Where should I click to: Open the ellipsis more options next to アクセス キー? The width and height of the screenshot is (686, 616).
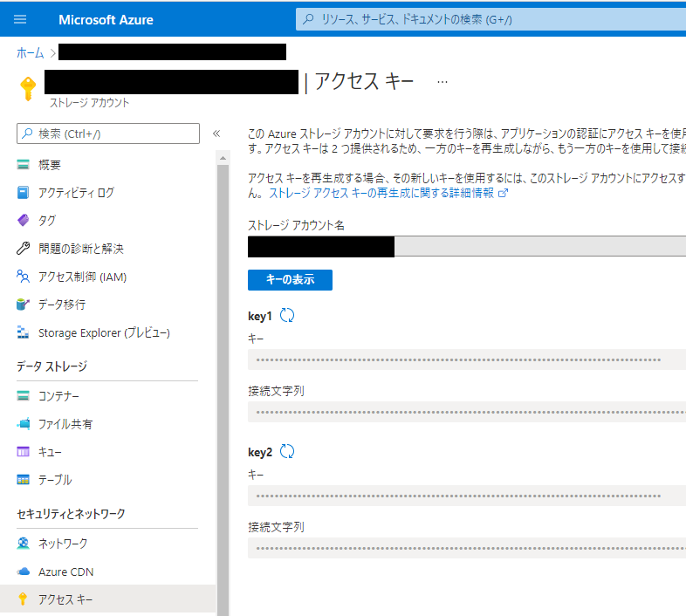pos(442,82)
